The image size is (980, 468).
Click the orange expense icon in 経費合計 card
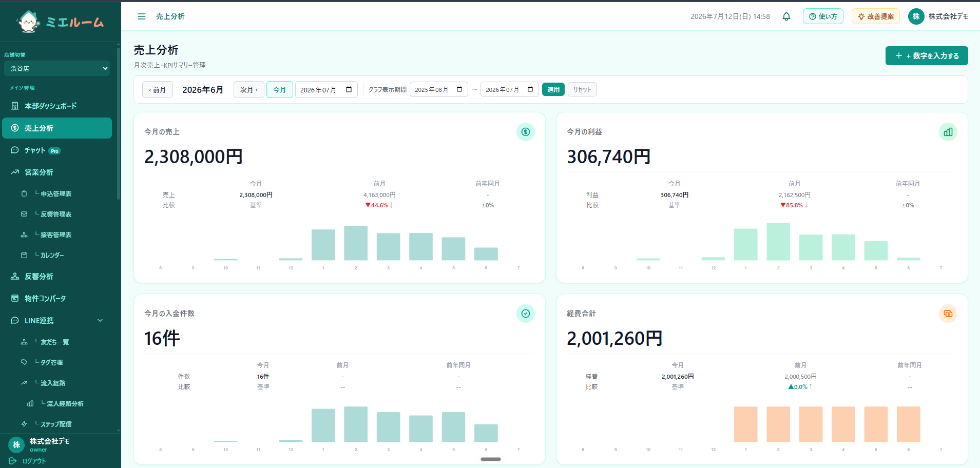coord(948,314)
